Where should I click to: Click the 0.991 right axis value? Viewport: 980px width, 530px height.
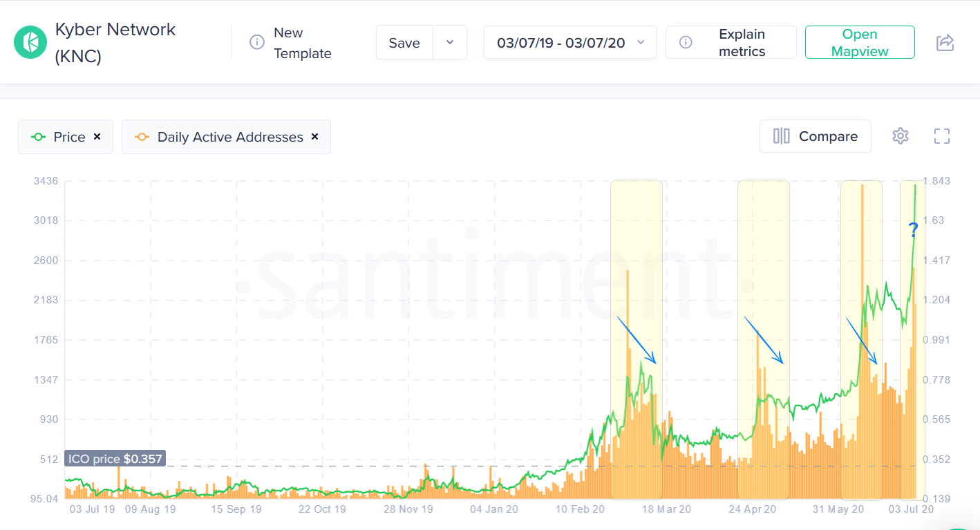(936, 340)
